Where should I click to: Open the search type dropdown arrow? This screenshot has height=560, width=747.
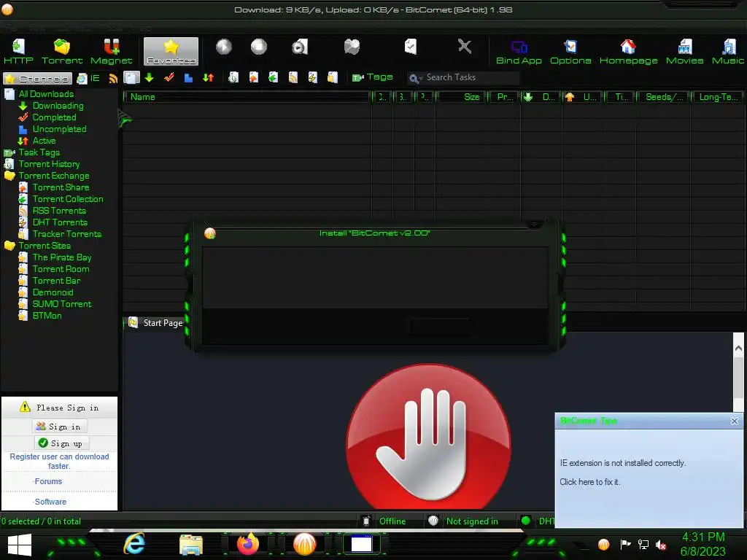coord(421,79)
